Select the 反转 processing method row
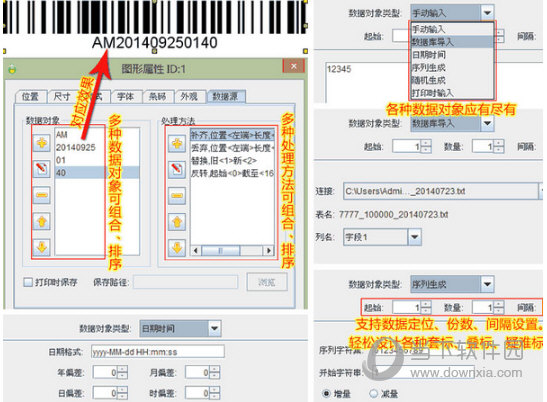This screenshot has height=402, width=547. [232, 173]
